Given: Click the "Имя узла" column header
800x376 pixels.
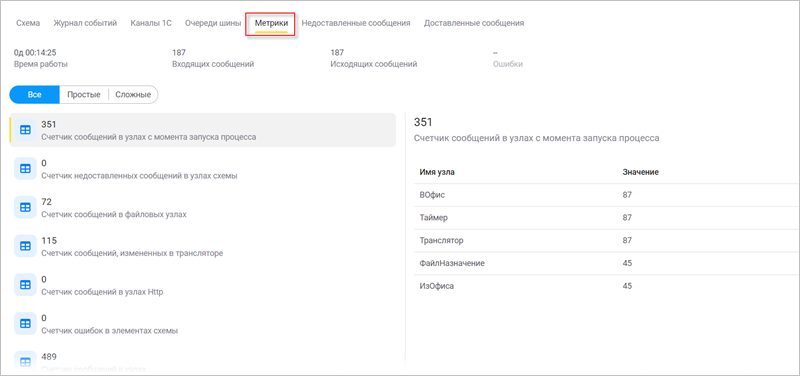Looking at the screenshot, I should pos(437,172).
